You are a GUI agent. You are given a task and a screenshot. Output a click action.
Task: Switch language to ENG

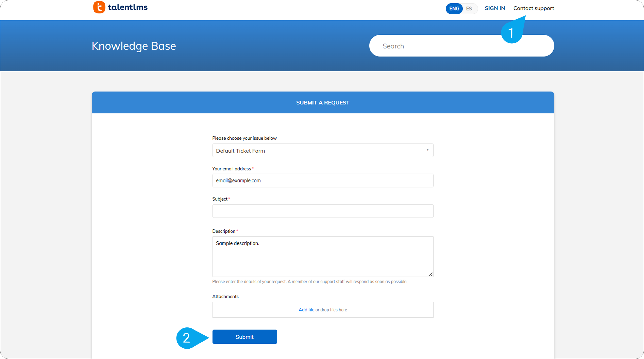point(454,8)
